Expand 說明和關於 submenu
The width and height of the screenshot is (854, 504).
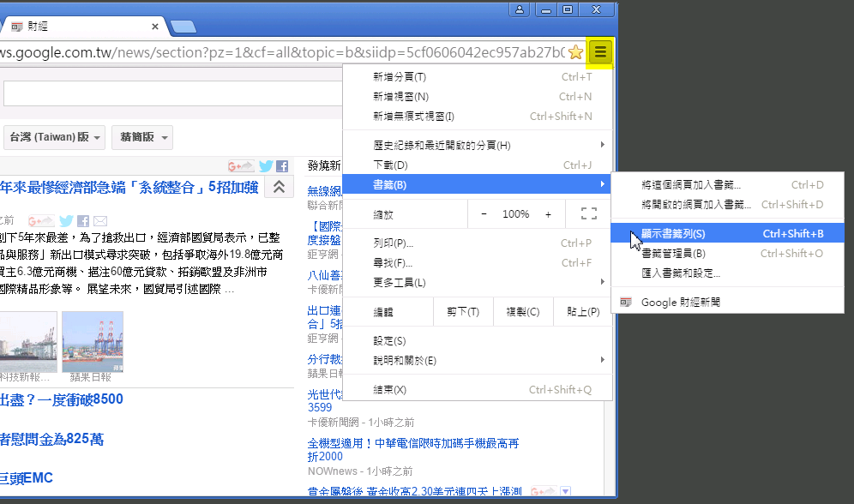(x=478, y=360)
